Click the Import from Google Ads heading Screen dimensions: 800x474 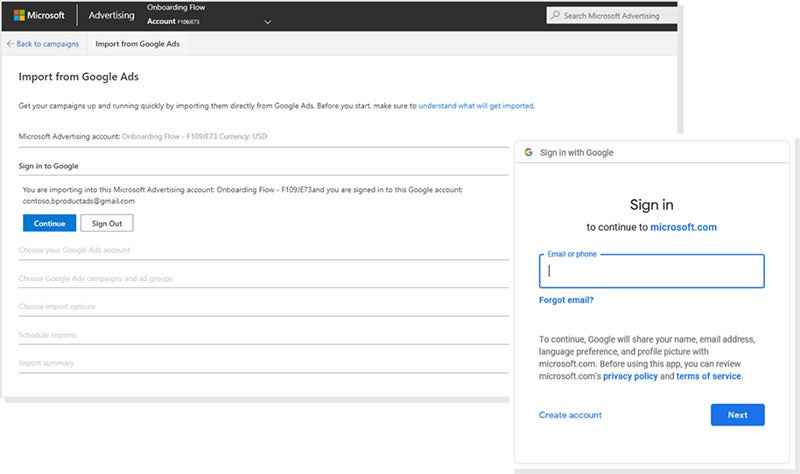point(79,77)
